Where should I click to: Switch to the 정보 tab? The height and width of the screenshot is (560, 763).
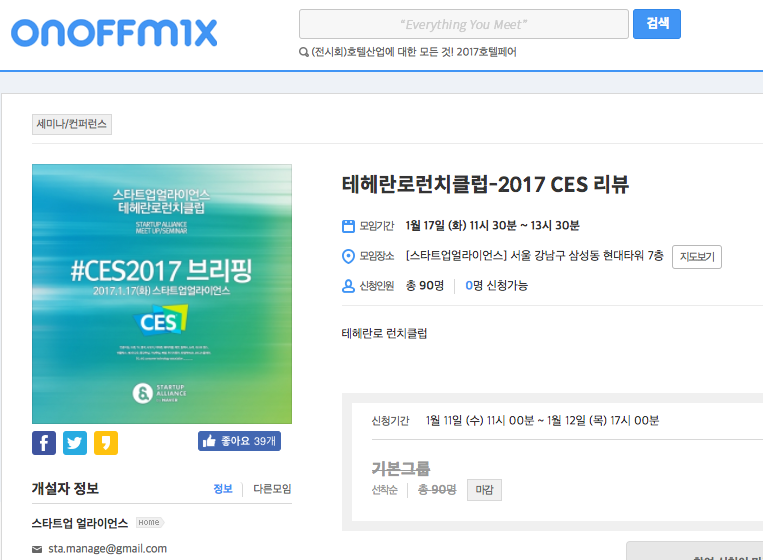(222, 489)
